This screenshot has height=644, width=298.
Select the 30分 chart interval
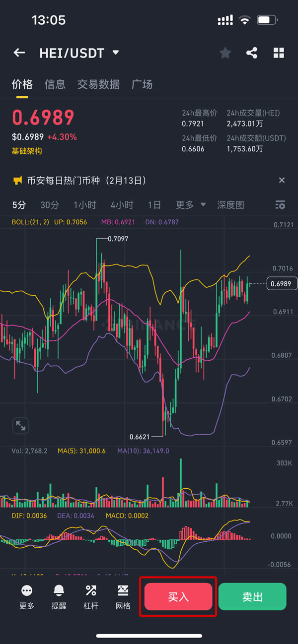coord(50,205)
